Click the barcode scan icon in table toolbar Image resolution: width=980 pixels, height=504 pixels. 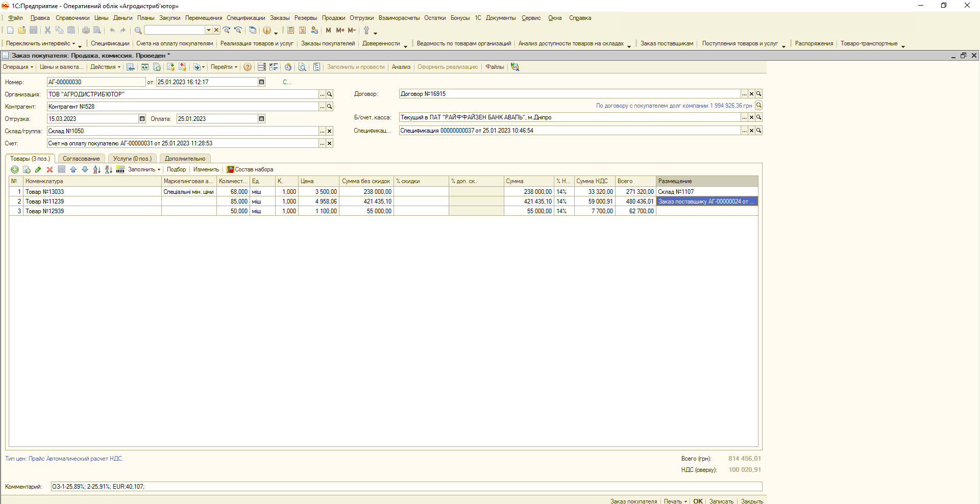pyautogui.click(x=120, y=169)
